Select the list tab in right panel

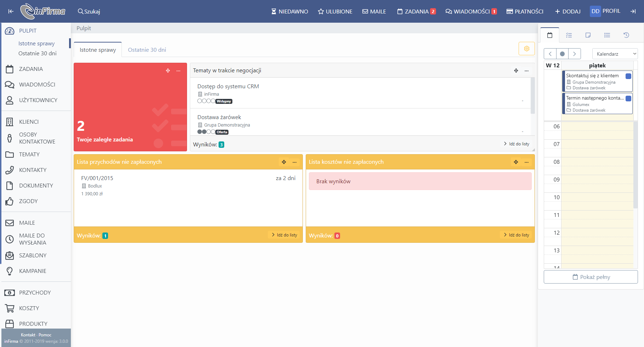point(607,35)
